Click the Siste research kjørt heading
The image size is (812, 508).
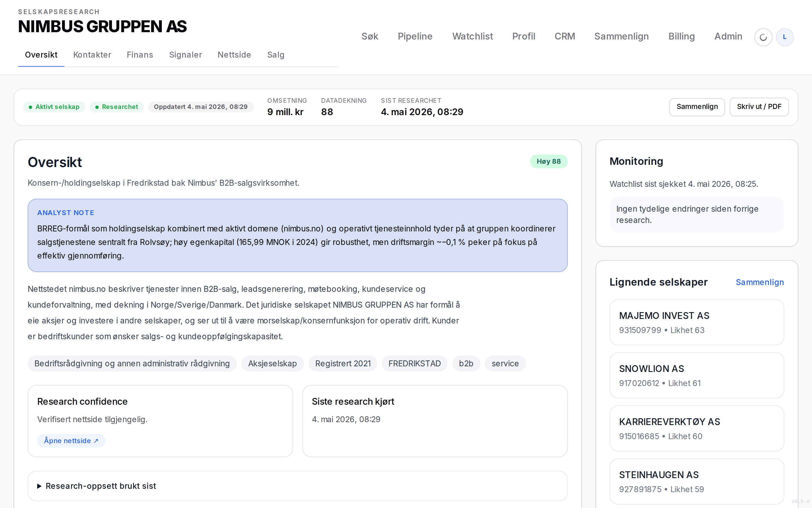(x=353, y=402)
